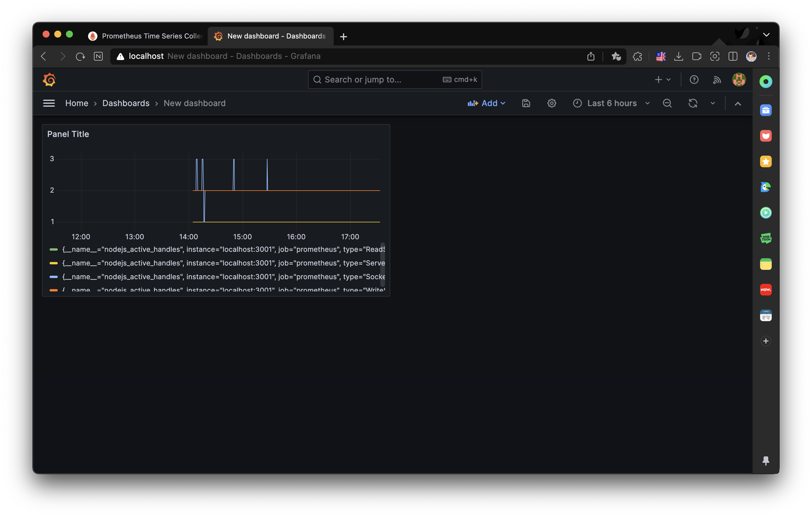Click the zoom out time range icon

tap(667, 103)
